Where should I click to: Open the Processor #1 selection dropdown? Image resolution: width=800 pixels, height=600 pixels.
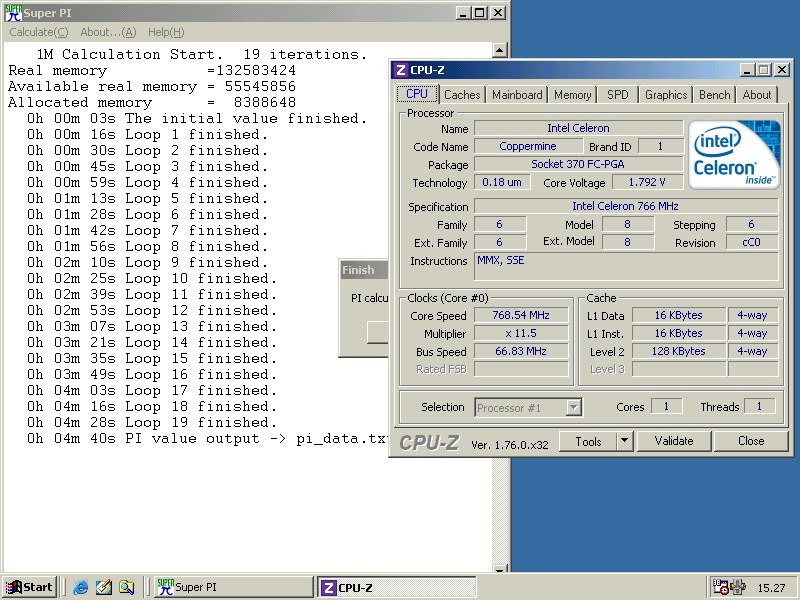pos(573,407)
